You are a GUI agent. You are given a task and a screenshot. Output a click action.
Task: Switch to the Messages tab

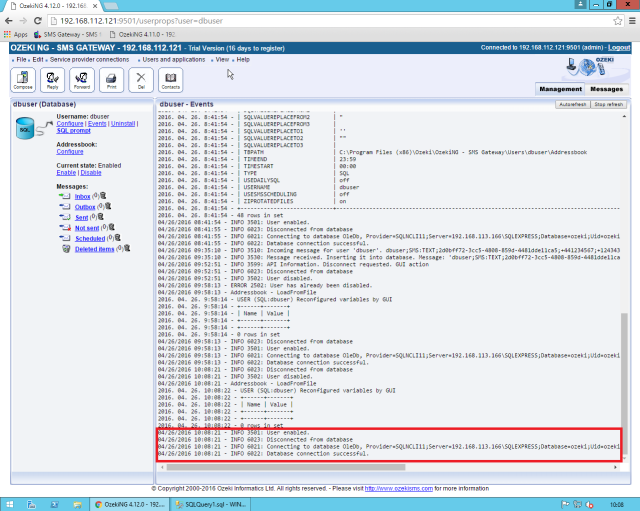tap(607, 89)
